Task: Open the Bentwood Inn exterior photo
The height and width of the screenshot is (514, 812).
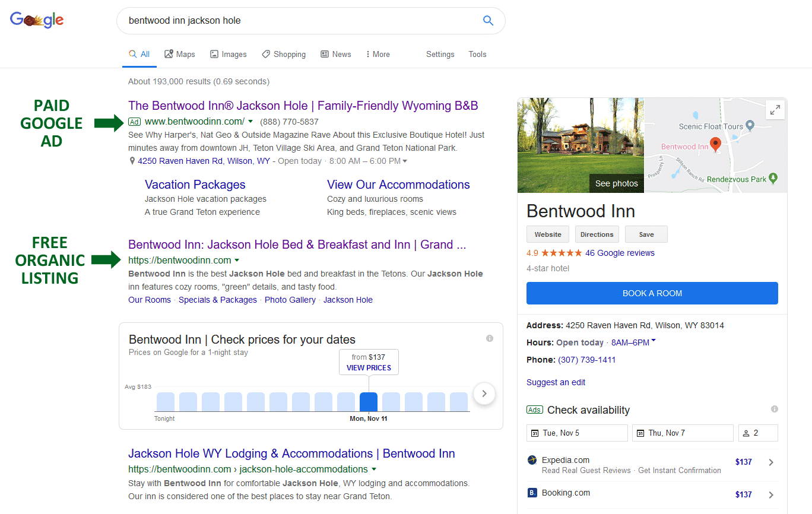Action: coord(581,145)
